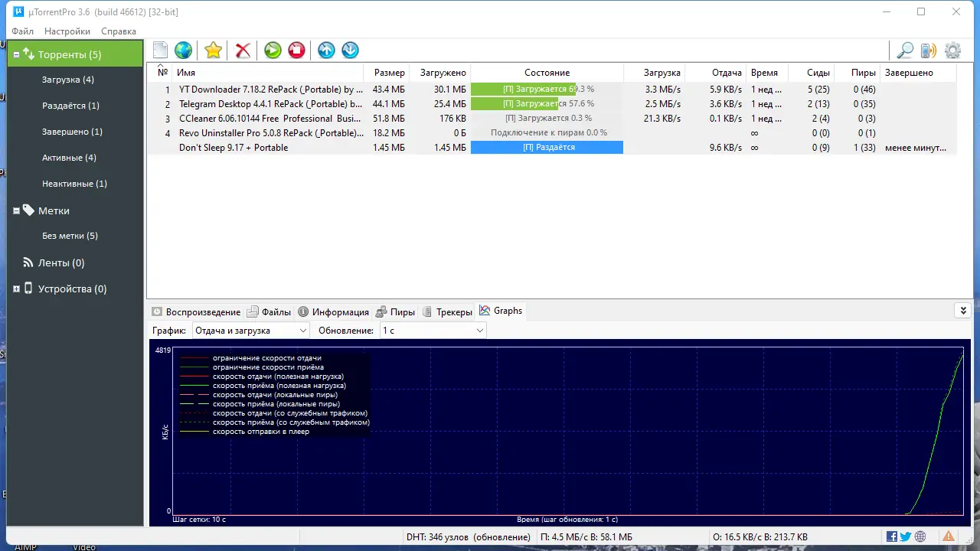Image resolution: width=980 pixels, height=551 pixels.
Task: Click upload speed О: 16.5 KB/с status
Action: (759, 537)
